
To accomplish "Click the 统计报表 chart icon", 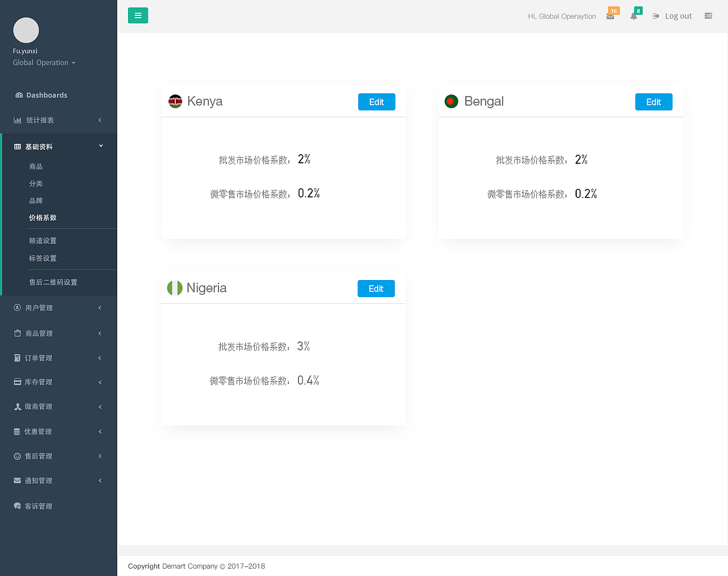I will pyautogui.click(x=18, y=120).
